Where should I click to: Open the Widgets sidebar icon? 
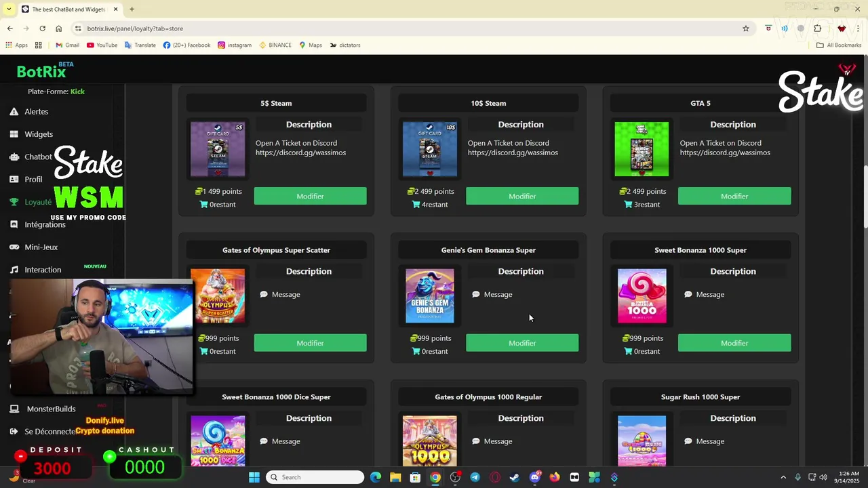click(14, 134)
